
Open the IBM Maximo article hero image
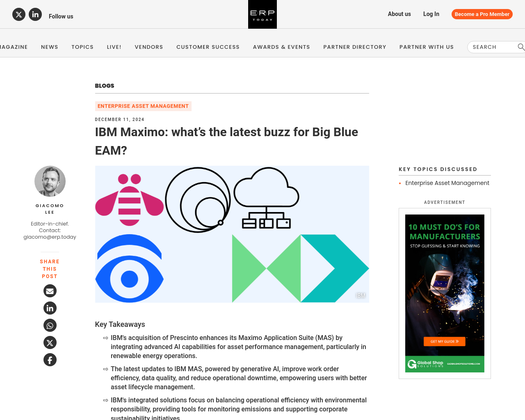(232, 234)
